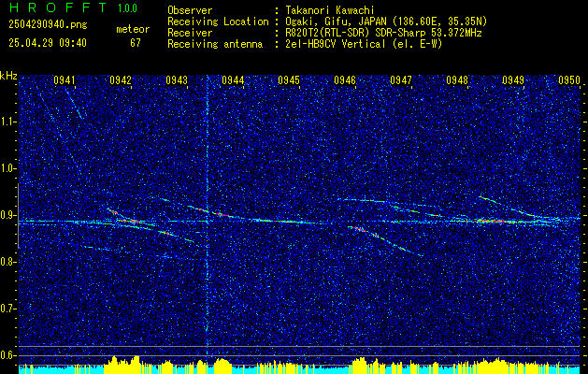Screen dimensions: 588x374
Task: Click the 0.9 kHz axis label
Action: point(7,215)
